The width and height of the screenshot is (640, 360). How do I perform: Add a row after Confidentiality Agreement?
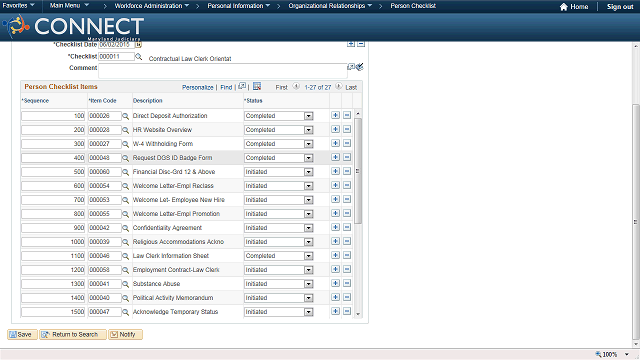pyautogui.click(x=335, y=227)
